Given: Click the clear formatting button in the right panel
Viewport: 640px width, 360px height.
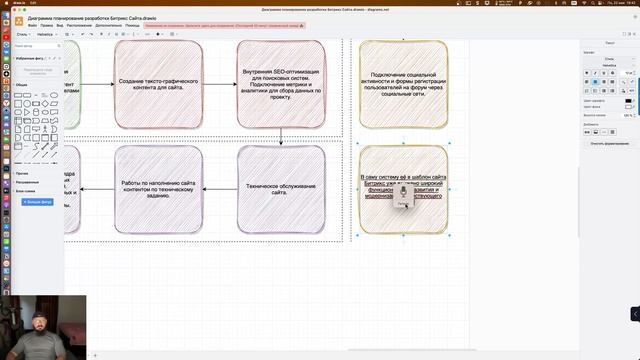Looking at the screenshot, I should pyautogui.click(x=609, y=144).
